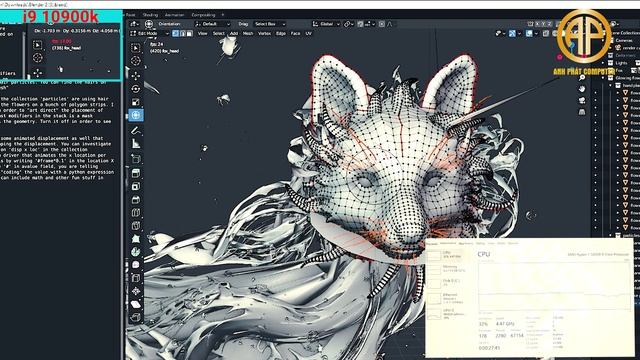Expand the Glowing flowers collection
Screen dimensions: 640x360
(604, 78)
